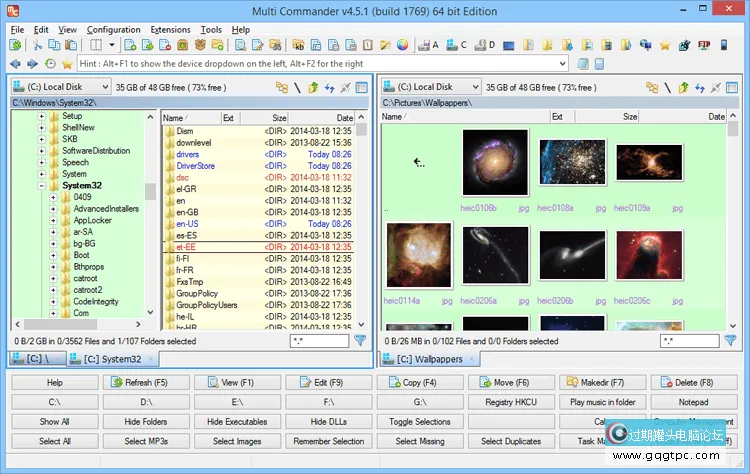The width and height of the screenshot is (750, 474).
Task: Click the Select Duplicates button
Action: click(x=510, y=441)
